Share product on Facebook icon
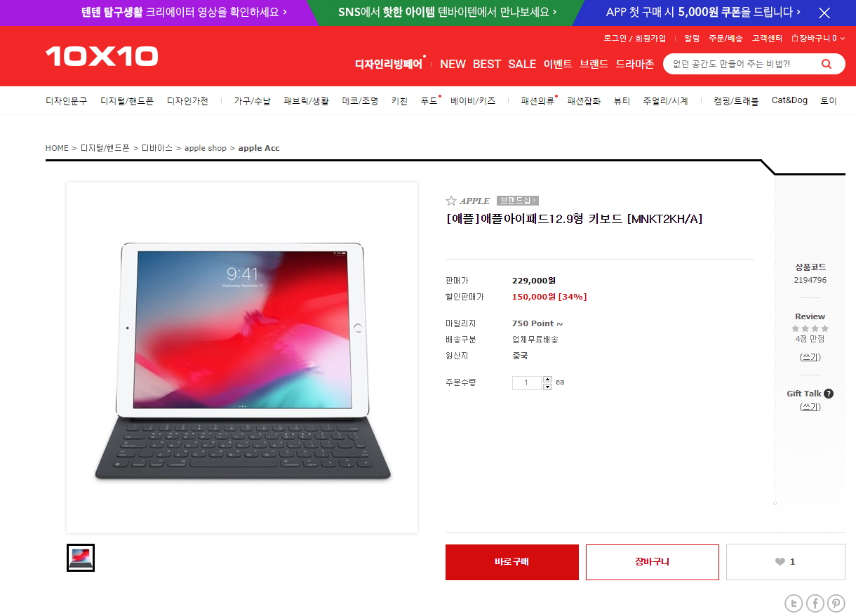 [815, 603]
